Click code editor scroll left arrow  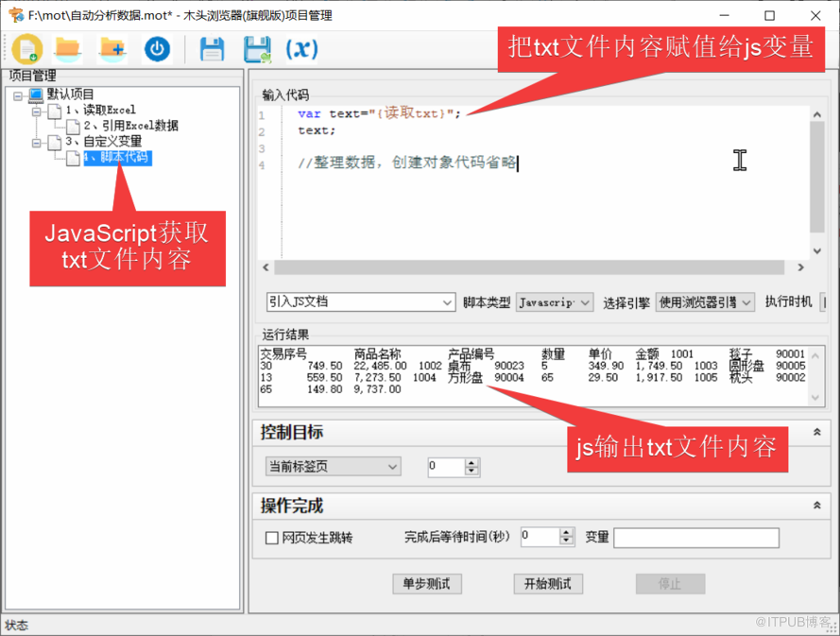(x=266, y=266)
